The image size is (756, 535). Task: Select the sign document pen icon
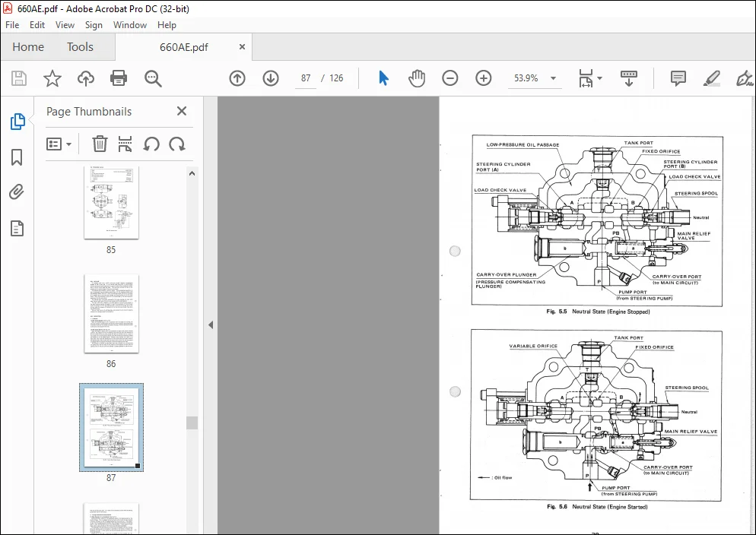(745, 78)
